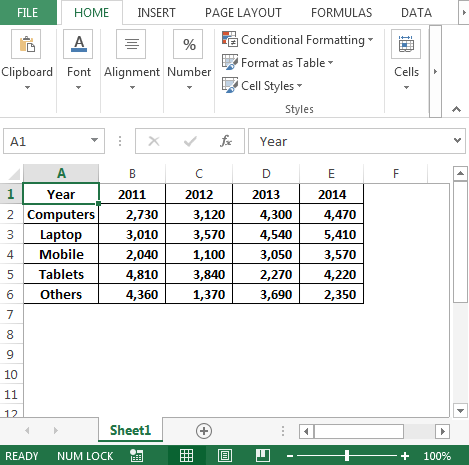Viewport: 469px width, 465px height.
Task: Click the Insert Function fx icon
Action: tap(226, 141)
